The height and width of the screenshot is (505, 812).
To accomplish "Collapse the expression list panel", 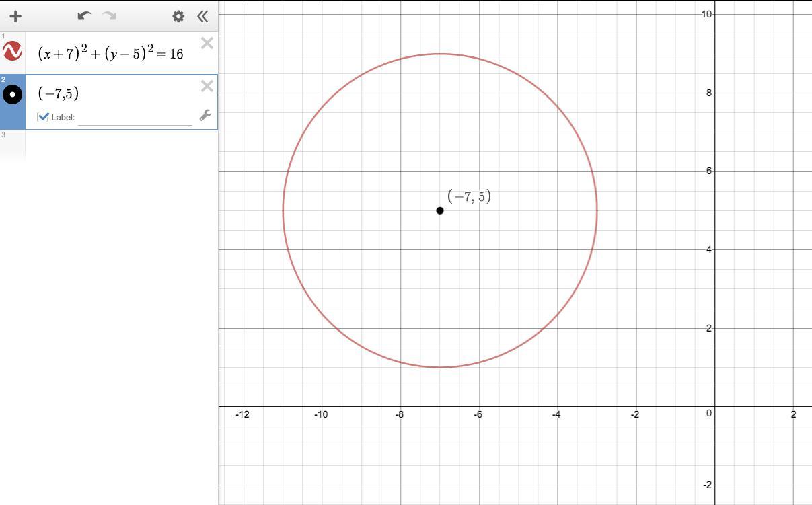I will [x=202, y=16].
